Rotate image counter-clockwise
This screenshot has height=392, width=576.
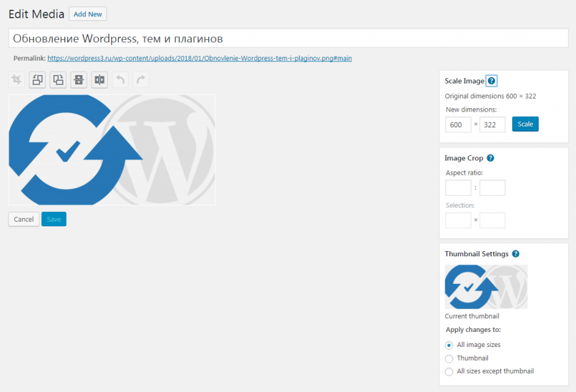pos(37,80)
